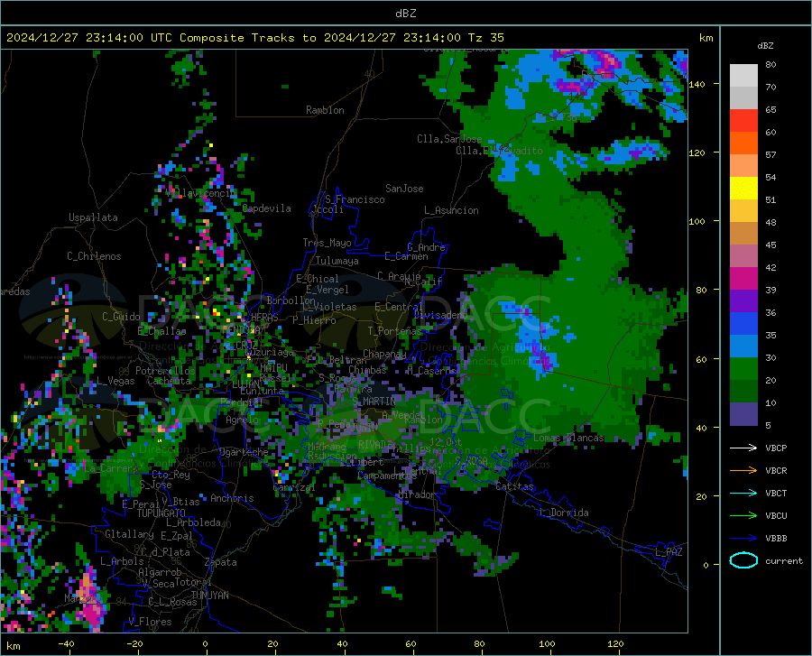This screenshot has width=812, height=656.
Task: Click the 'C_Chilenos' map label
Action: pyautogui.click(x=94, y=256)
